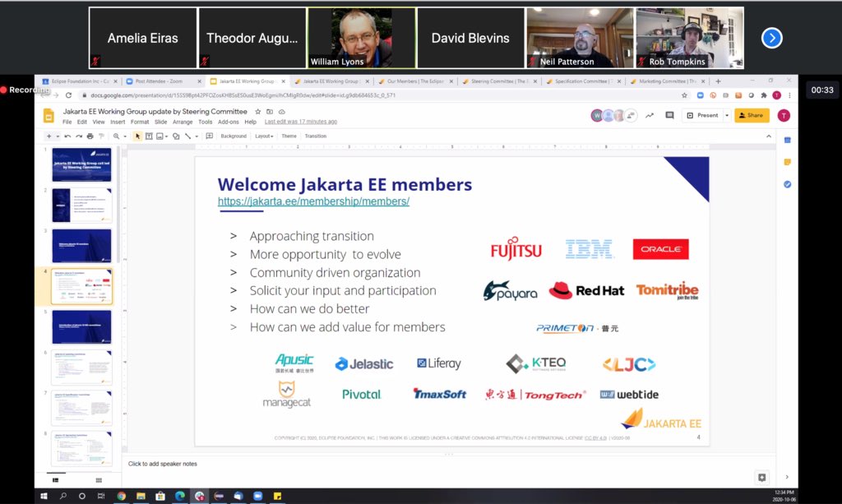Select the shape tool

click(x=176, y=136)
